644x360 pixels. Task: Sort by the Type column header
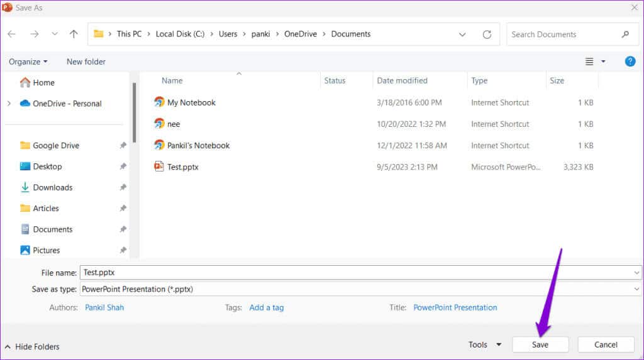tap(479, 80)
